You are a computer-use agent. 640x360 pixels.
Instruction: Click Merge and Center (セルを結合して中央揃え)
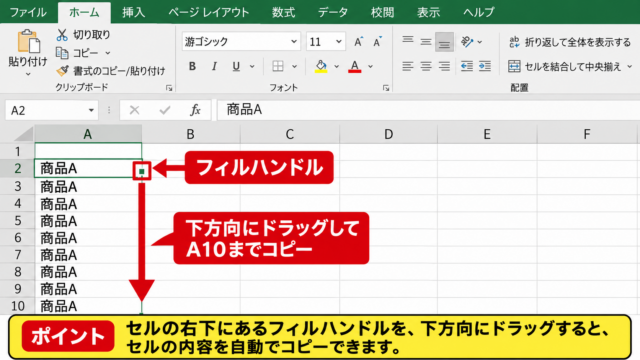[x=565, y=66]
